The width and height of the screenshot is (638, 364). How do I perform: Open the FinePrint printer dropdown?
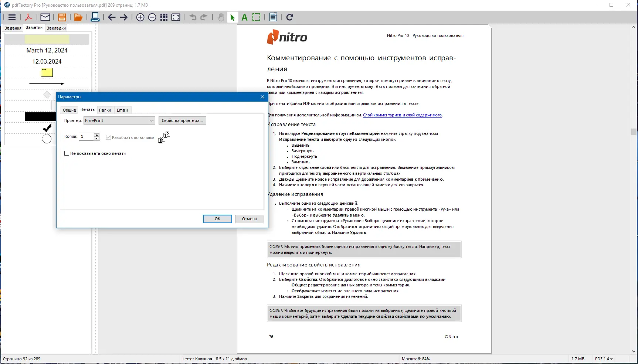click(119, 120)
